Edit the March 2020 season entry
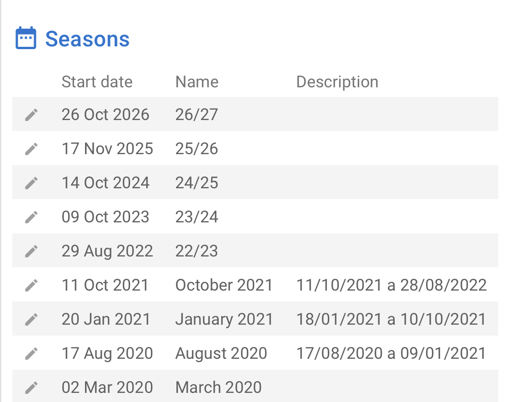The width and height of the screenshot is (532, 402). [x=31, y=387]
